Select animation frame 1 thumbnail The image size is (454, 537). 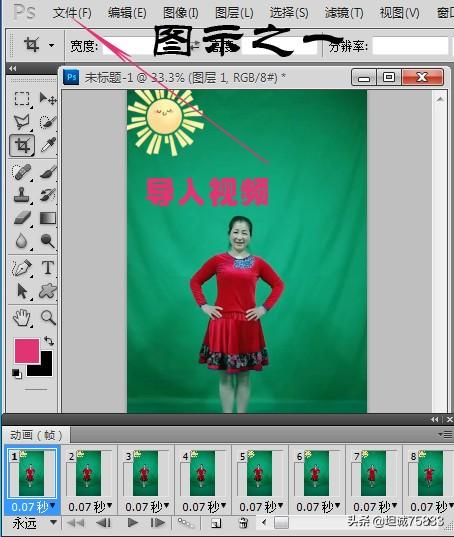(x=31, y=474)
